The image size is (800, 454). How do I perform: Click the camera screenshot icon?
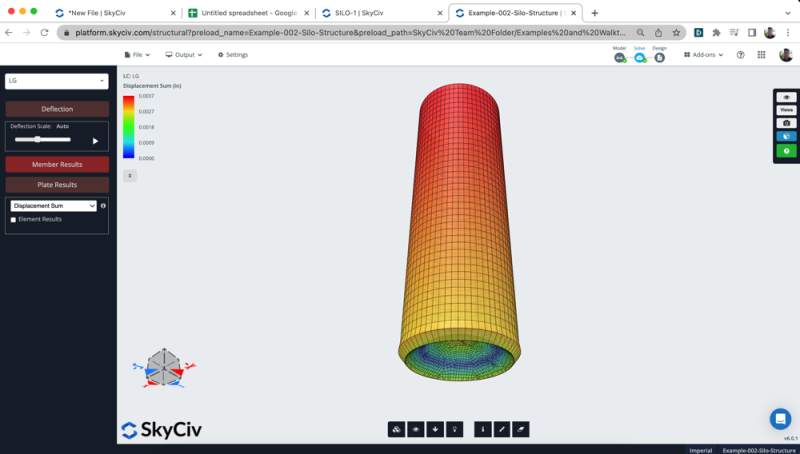(786, 123)
